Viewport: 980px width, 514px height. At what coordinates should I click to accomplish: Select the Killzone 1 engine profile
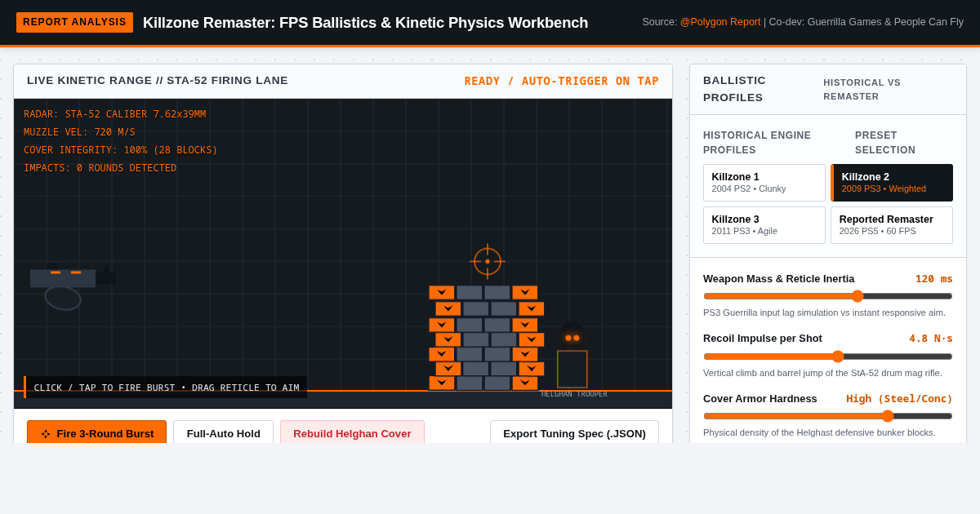764,183
